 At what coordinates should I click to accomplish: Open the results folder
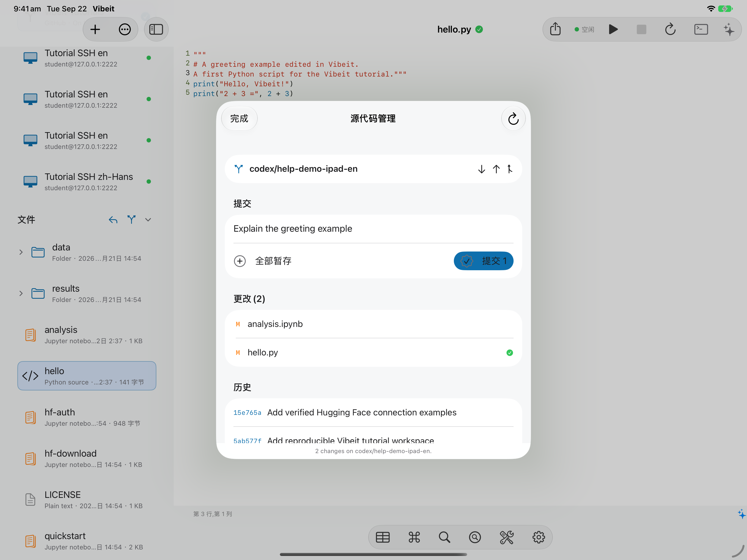click(87, 293)
